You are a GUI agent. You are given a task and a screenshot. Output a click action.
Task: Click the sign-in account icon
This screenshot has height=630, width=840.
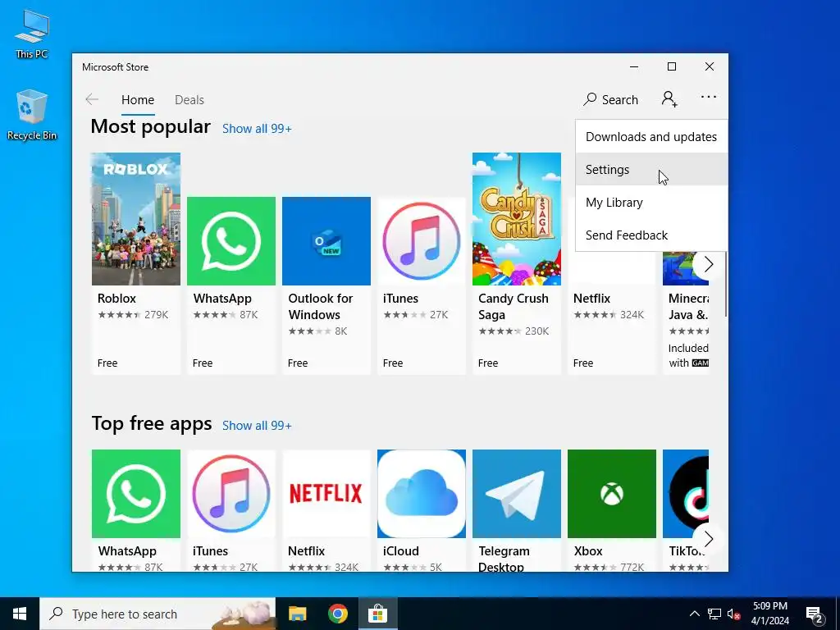[669, 99]
